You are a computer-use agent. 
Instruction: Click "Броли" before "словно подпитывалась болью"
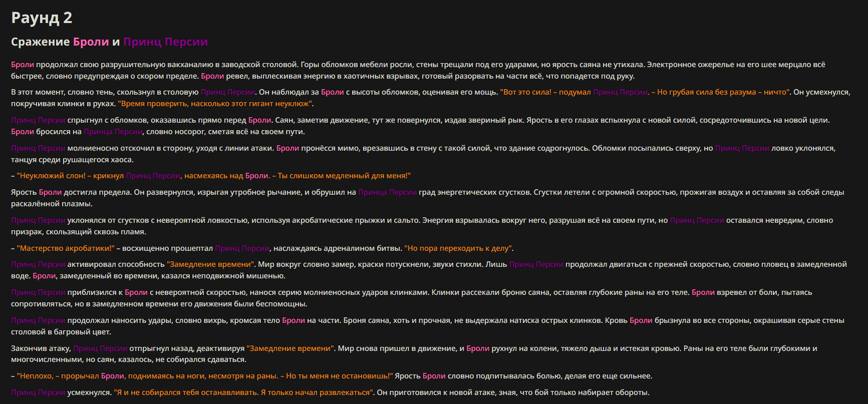[434, 376]
